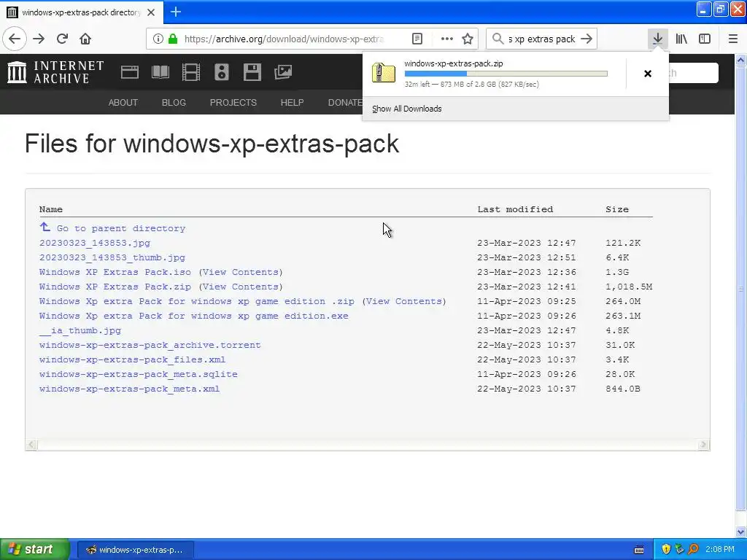Click the file listing horizontal scrollbar
This screenshot has width=747, height=560.
point(368,445)
